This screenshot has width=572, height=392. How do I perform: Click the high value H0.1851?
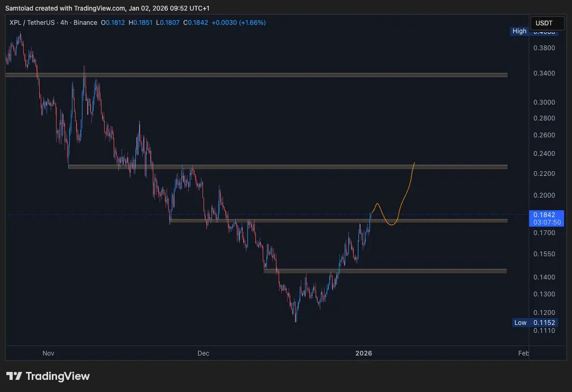pyautogui.click(x=141, y=23)
